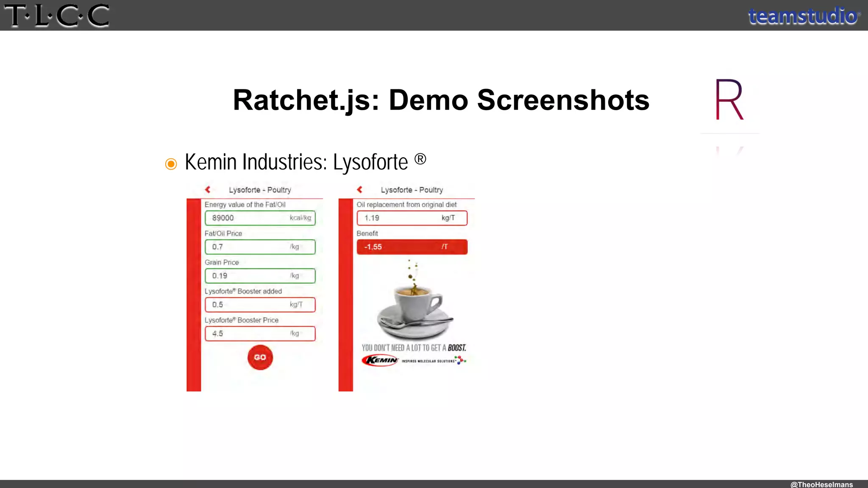Click the "Fat/Oil Price" label
Viewport: 868px width, 488px height.
[223, 233]
